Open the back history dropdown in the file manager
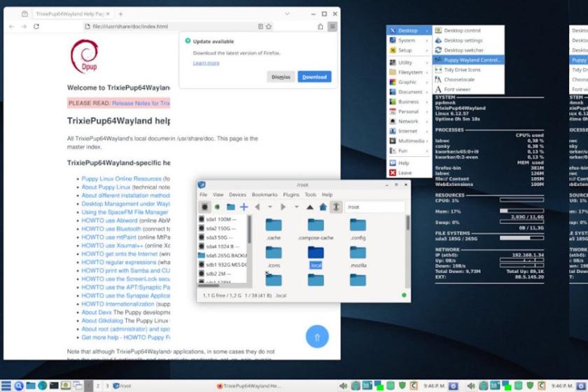Image resolution: width=588 pixels, height=392 pixels. coord(270,206)
